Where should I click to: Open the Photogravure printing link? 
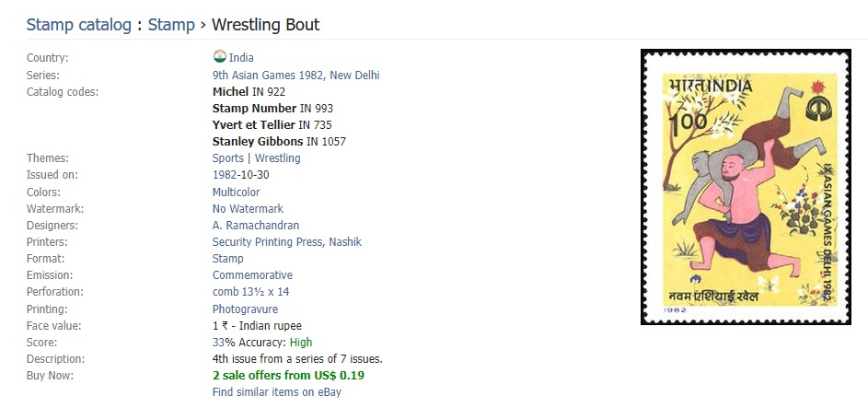pos(245,309)
